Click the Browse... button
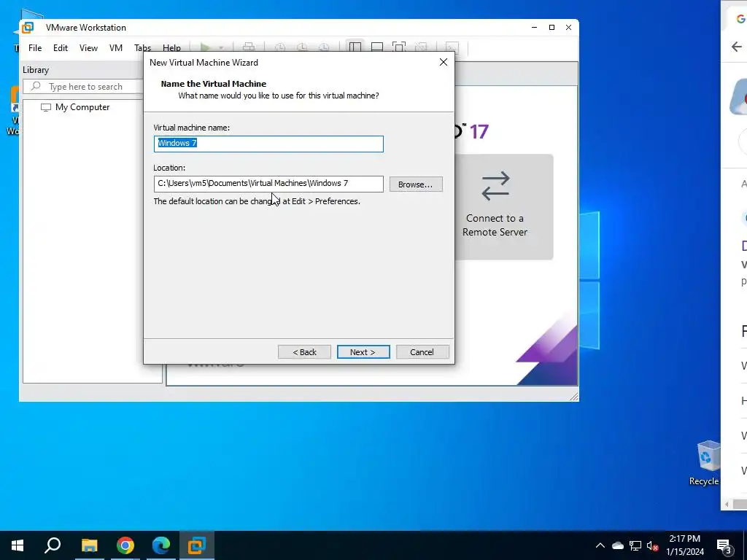Viewport: 747px width, 560px height. 416,184
